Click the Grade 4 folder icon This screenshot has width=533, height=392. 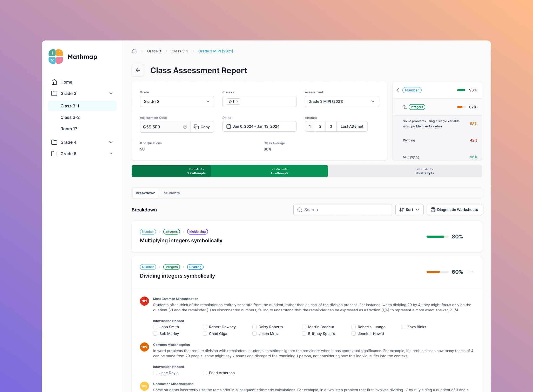[54, 142]
